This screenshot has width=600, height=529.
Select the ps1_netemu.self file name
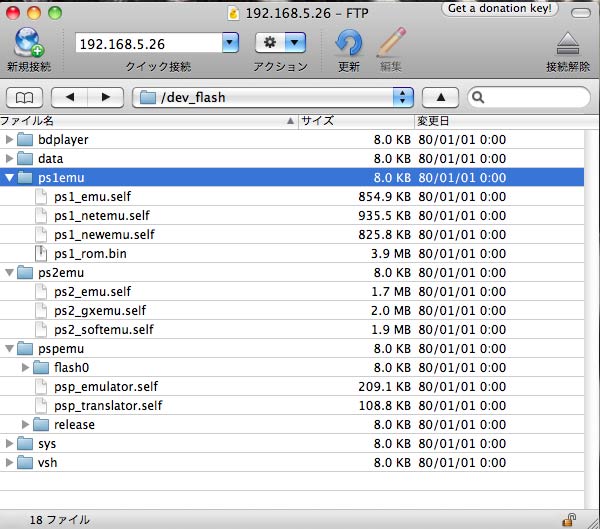[102, 216]
